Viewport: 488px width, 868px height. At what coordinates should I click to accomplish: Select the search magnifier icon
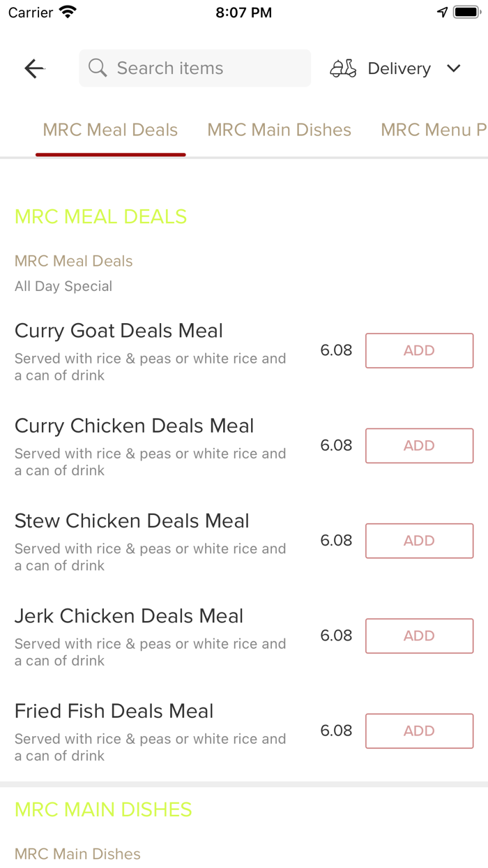point(97,68)
